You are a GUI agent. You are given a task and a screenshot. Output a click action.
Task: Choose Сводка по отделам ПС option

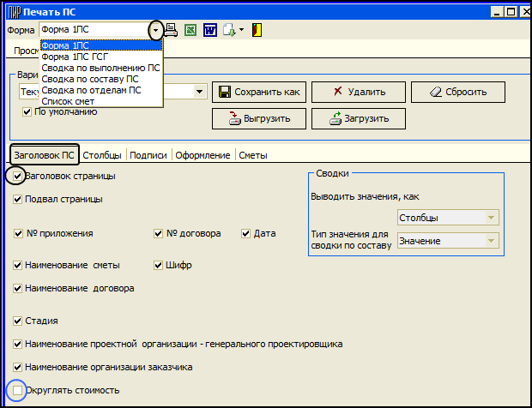(101, 90)
